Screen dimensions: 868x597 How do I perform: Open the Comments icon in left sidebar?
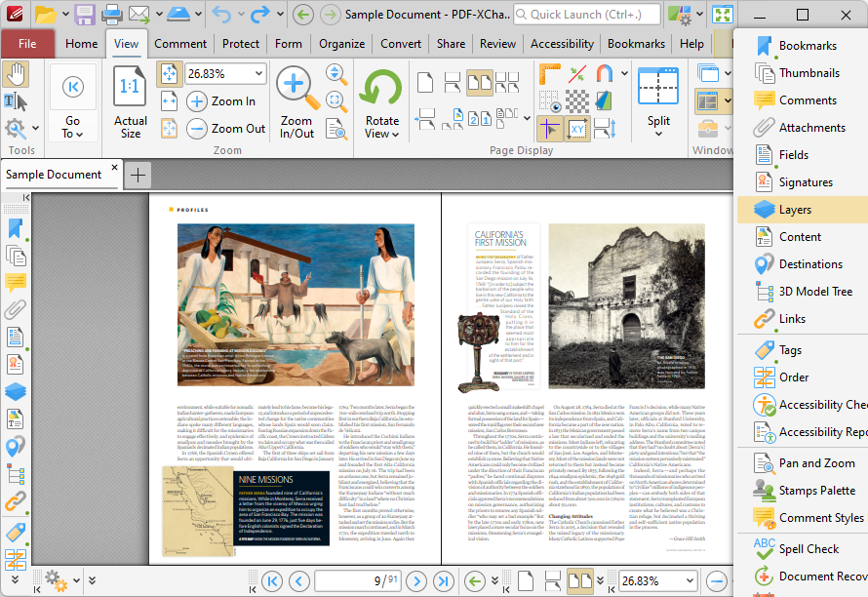16,283
